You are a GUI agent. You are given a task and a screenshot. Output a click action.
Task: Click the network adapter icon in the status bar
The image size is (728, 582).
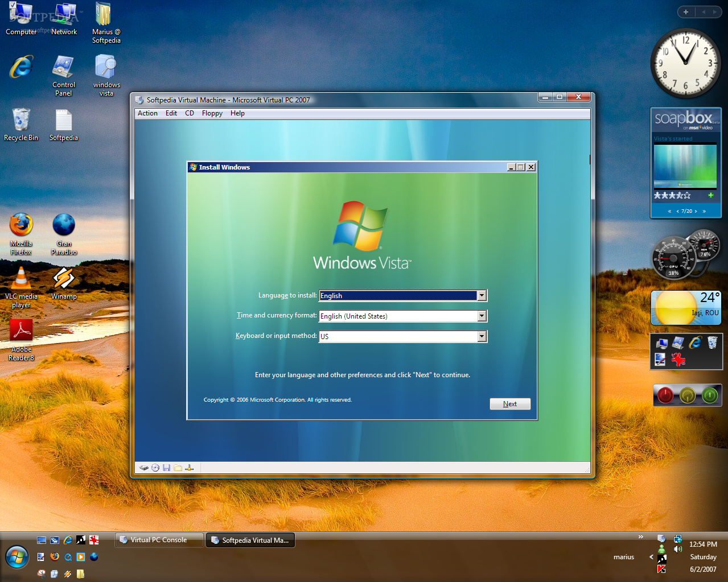[x=190, y=468]
